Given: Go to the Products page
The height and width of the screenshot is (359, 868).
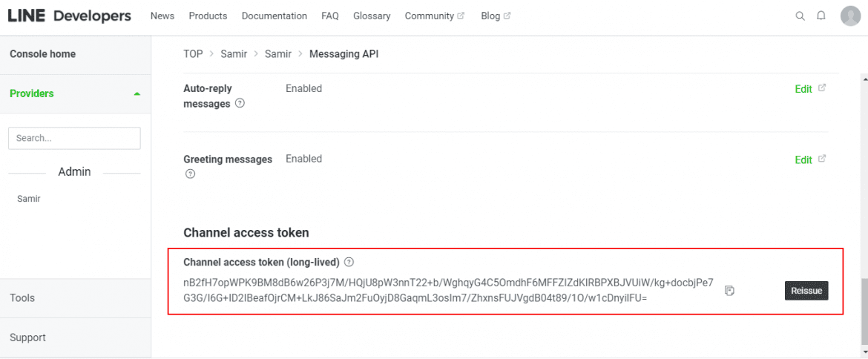Looking at the screenshot, I should [x=208, y=16].
